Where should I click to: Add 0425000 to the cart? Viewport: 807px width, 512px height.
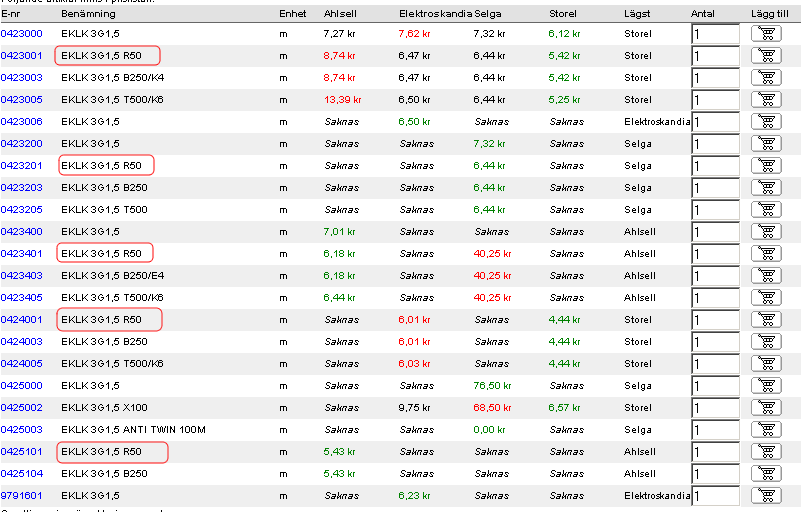click(766, 386)
